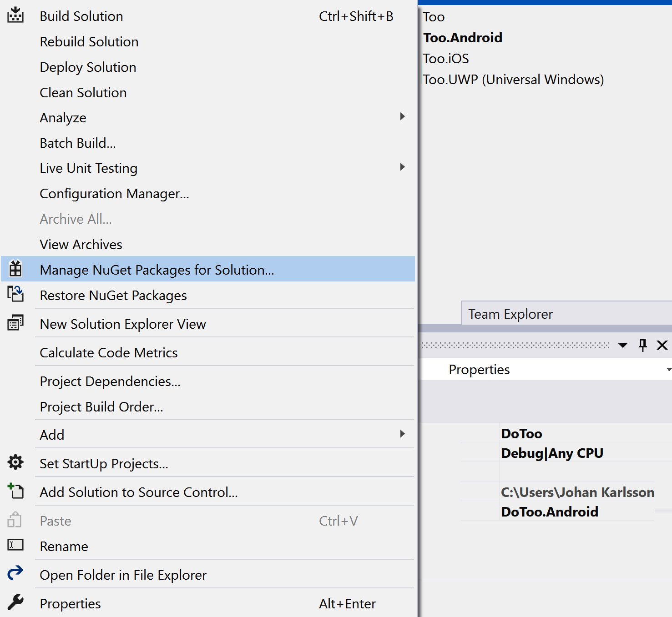
Task: Open Project Dependencies dialog
Action: point(208,381)
